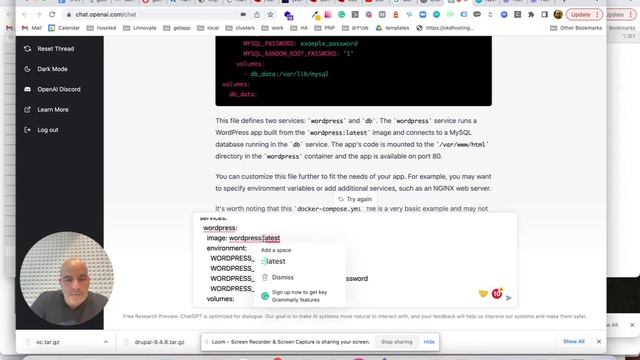640x360 pixels.
Task: Click the chat.openai.com address bar
Action: [106, 14]
